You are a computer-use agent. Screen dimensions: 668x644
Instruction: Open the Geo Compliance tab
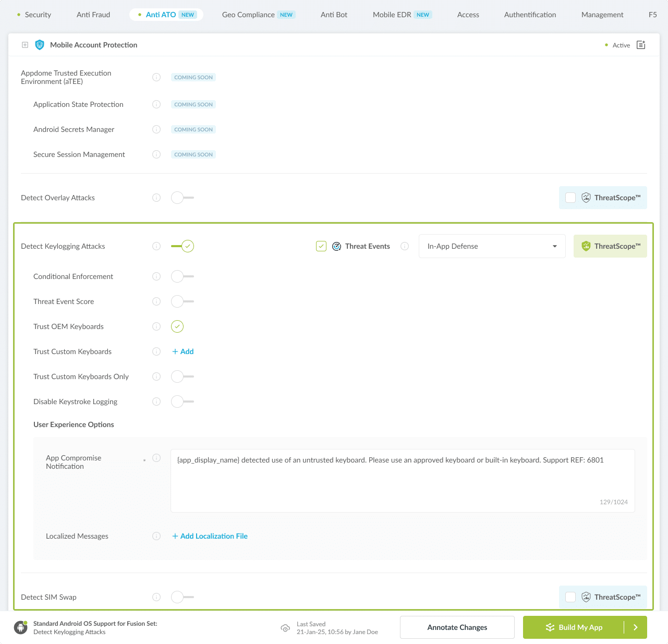click(x=259, y=15)
